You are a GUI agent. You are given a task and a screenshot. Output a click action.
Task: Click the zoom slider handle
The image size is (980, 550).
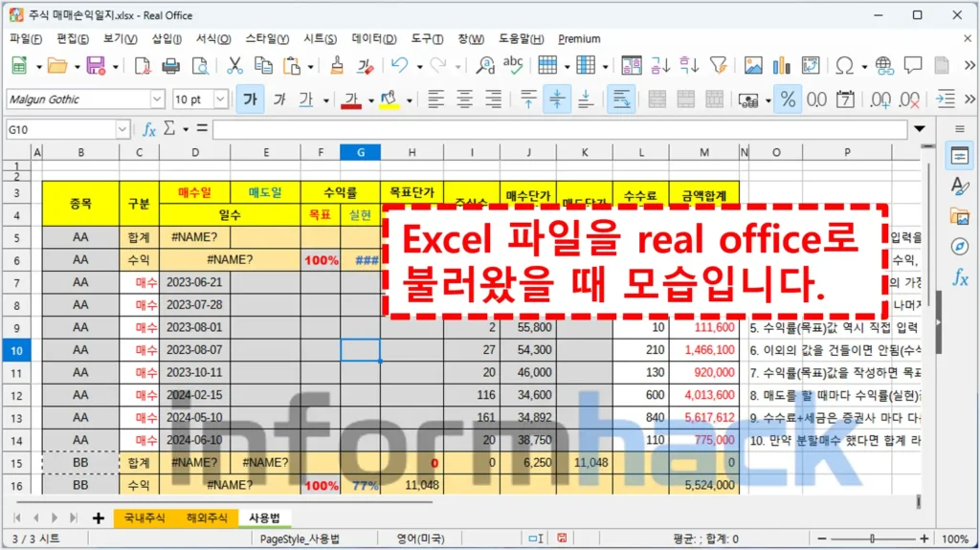(x=873, y=539)
